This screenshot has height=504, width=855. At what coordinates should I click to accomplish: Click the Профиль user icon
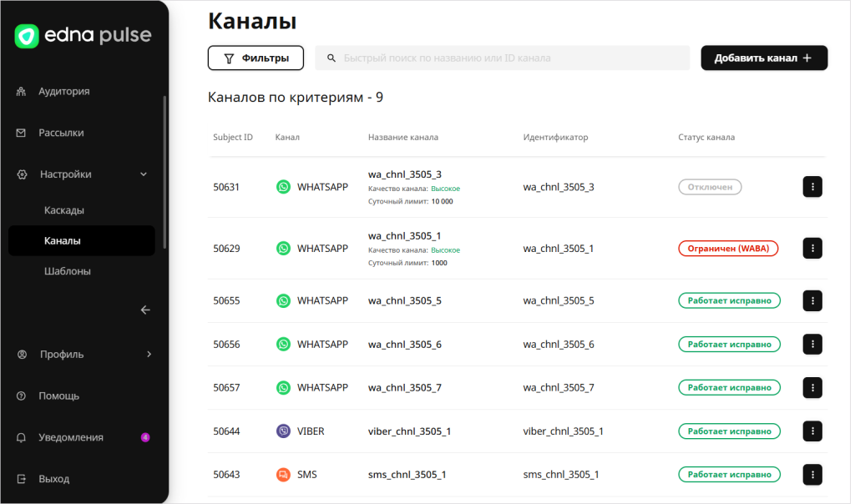pos(22,355)
